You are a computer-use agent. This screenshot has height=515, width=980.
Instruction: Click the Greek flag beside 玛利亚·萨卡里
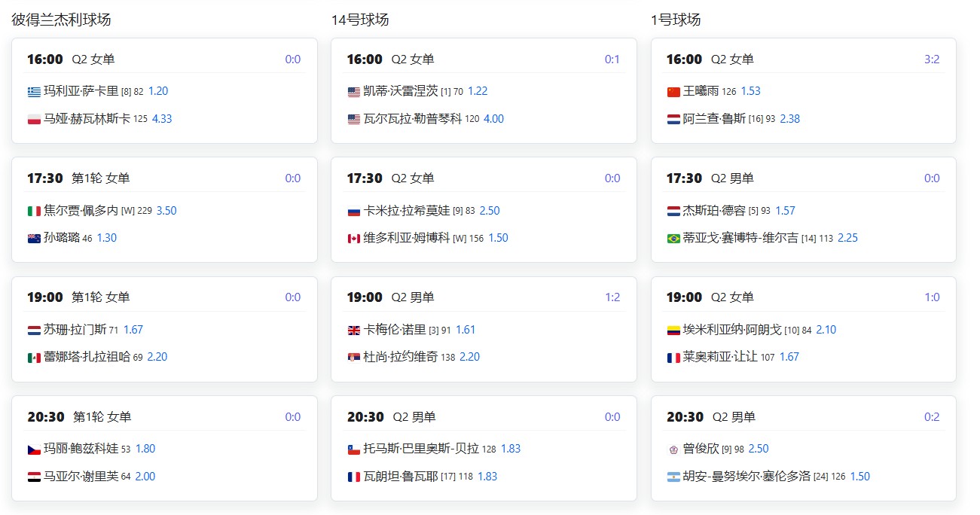34,92
